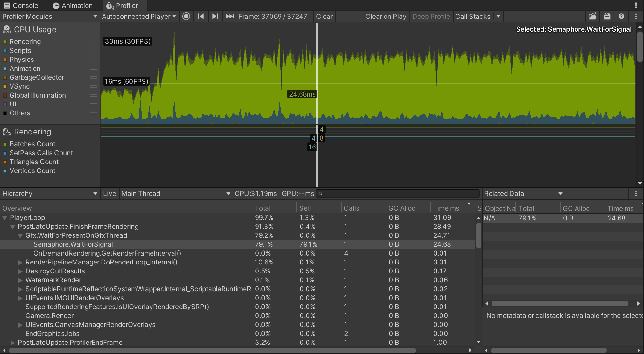644x354 pixels.
Task: Toggle the Animation category color box
Action: coord(5,69)
